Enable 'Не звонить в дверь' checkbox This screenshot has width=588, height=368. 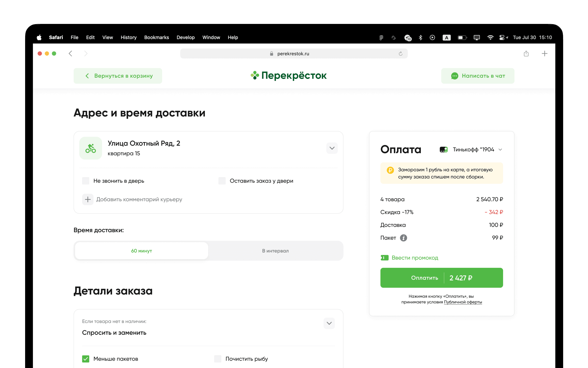click(86, 181)
